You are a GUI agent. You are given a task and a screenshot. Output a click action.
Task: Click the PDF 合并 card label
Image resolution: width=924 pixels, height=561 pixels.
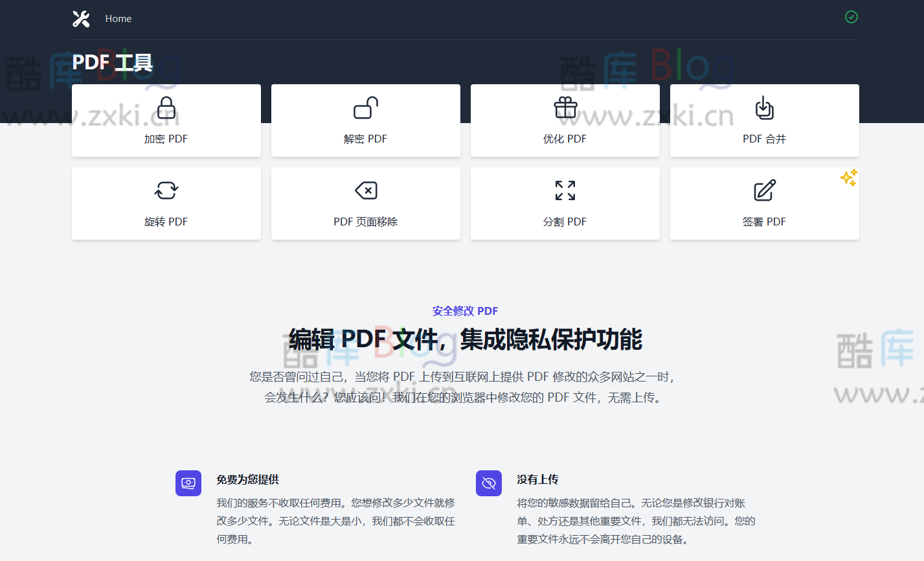point(764,138)
